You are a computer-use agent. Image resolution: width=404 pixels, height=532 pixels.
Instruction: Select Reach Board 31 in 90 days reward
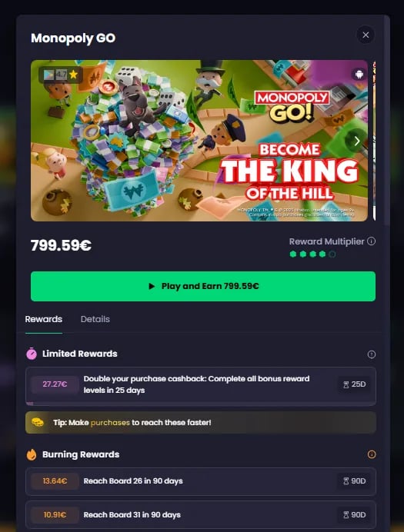point(201,514)
